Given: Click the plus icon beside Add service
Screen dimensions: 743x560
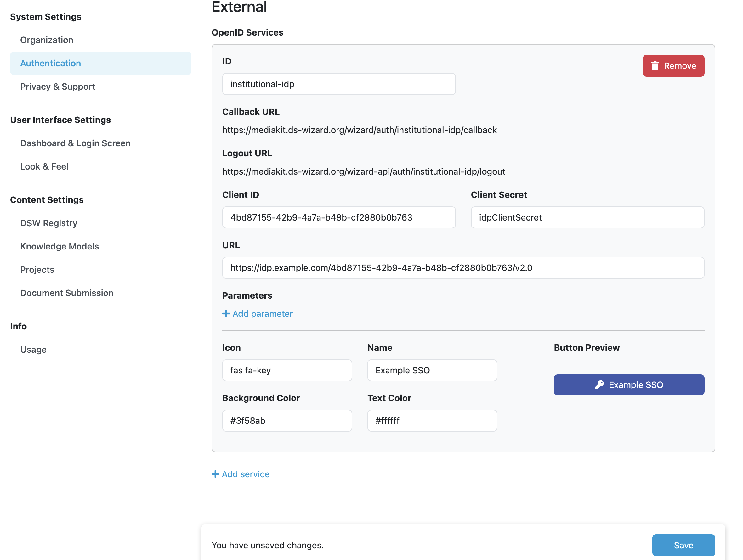Looking at the screenshot, I should tap(215, 474).
